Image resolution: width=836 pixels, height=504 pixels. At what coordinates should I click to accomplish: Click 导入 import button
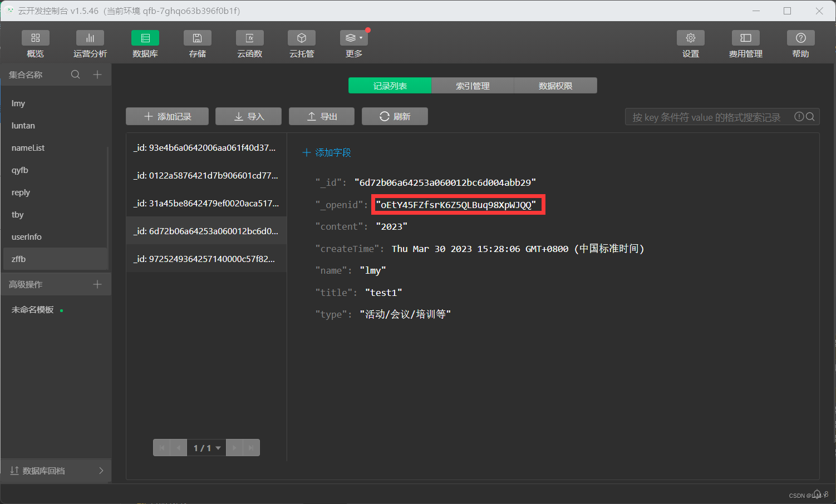248,116
